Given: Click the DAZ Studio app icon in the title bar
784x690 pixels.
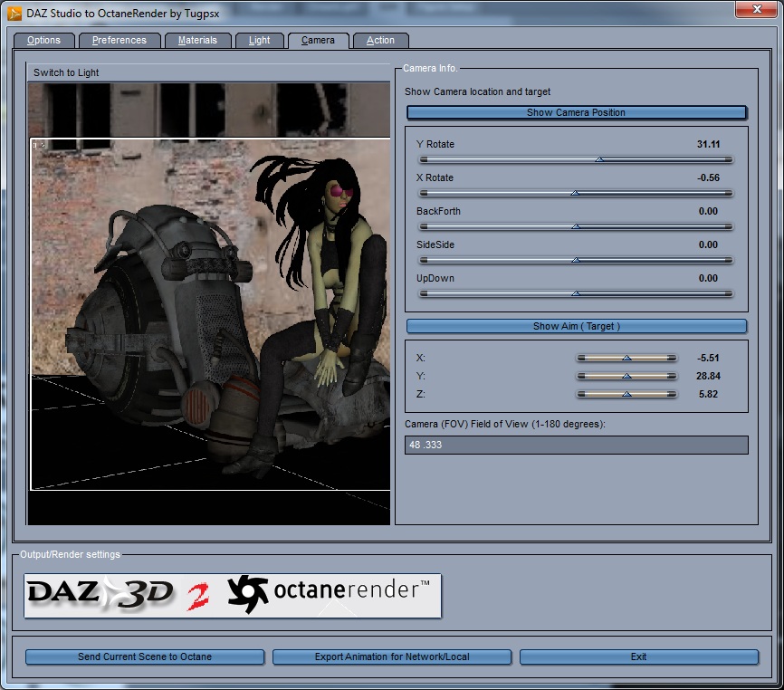Looking at the screenshot, I should pyautogui.click(x=14, y=13).
